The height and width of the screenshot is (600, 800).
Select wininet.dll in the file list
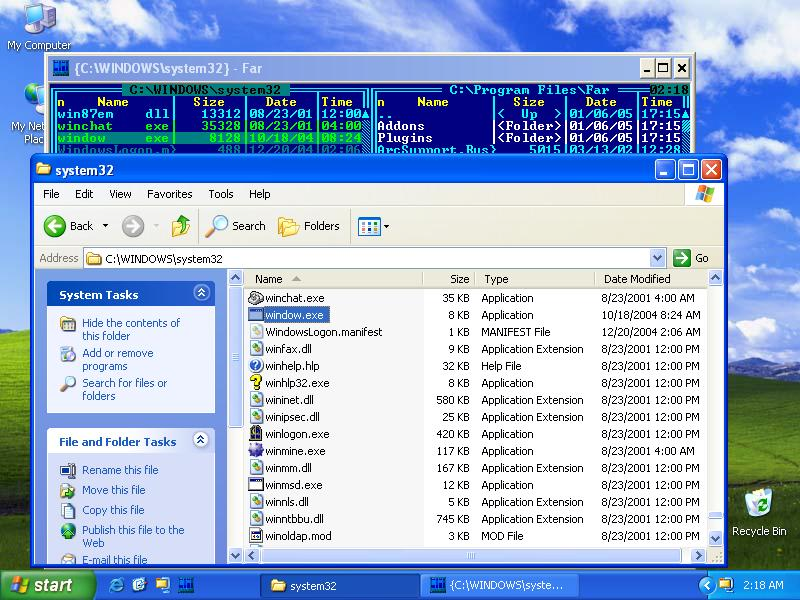pos(289,400)
